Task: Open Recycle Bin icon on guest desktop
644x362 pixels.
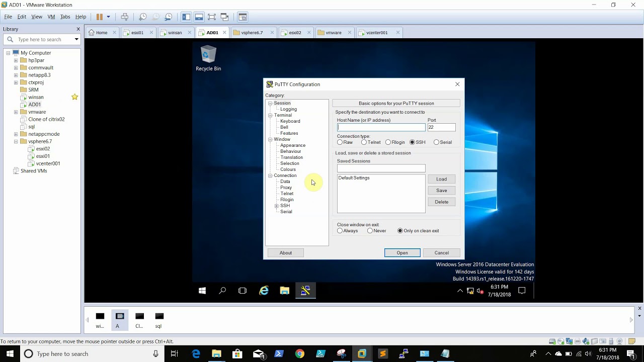Action: (208, 58)
